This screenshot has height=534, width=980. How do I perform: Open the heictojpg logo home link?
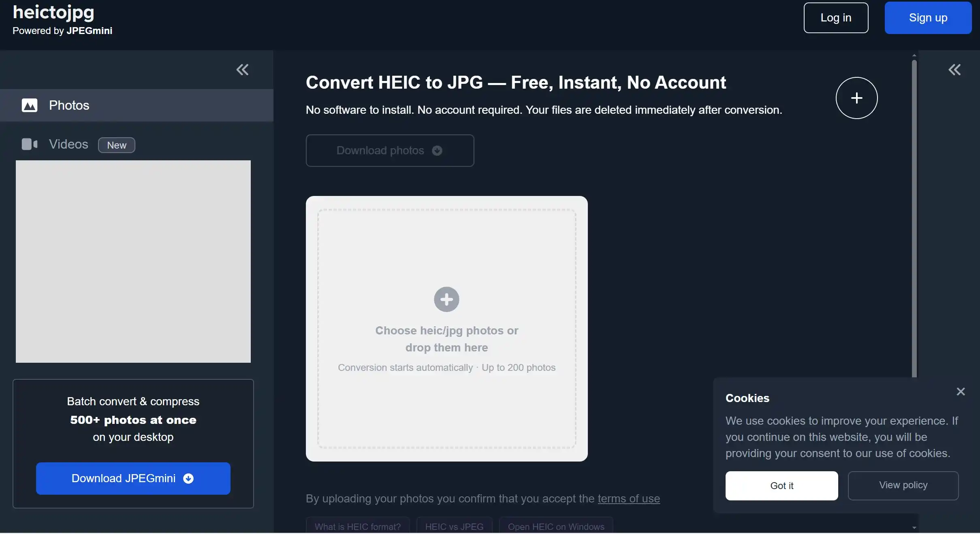(x=53, y=12)
